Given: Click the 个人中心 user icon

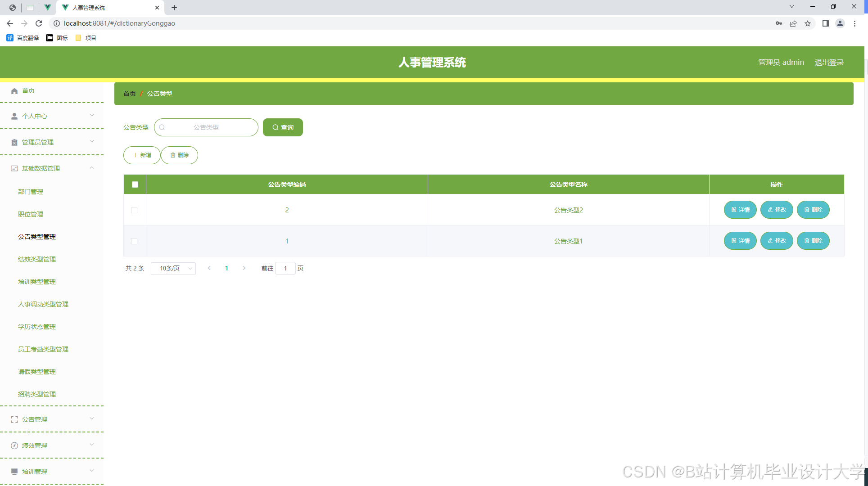Looking at the screenshot, I should tap(14, 116).
